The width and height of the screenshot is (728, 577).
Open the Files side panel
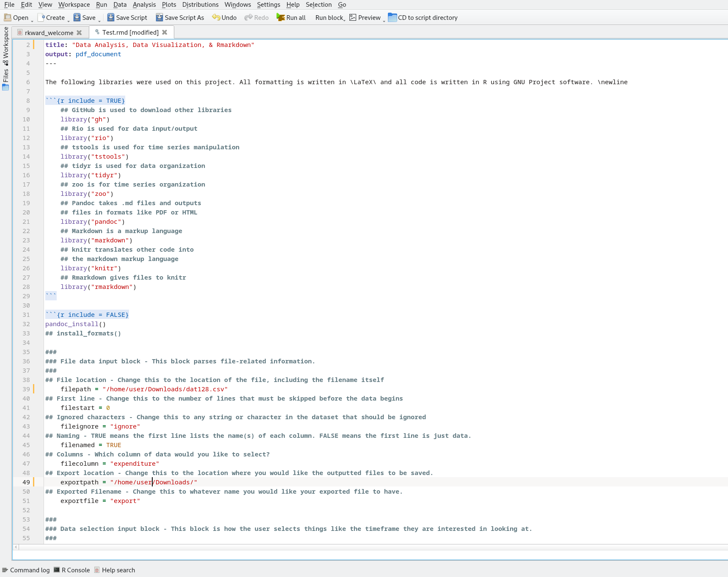pyautogui.click(x=5, y=80)
